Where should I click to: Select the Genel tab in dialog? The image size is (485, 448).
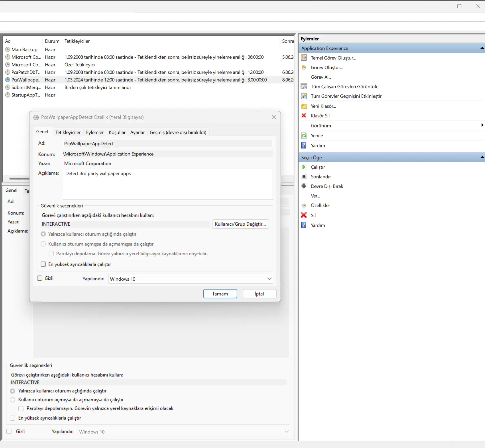[42, 132]
